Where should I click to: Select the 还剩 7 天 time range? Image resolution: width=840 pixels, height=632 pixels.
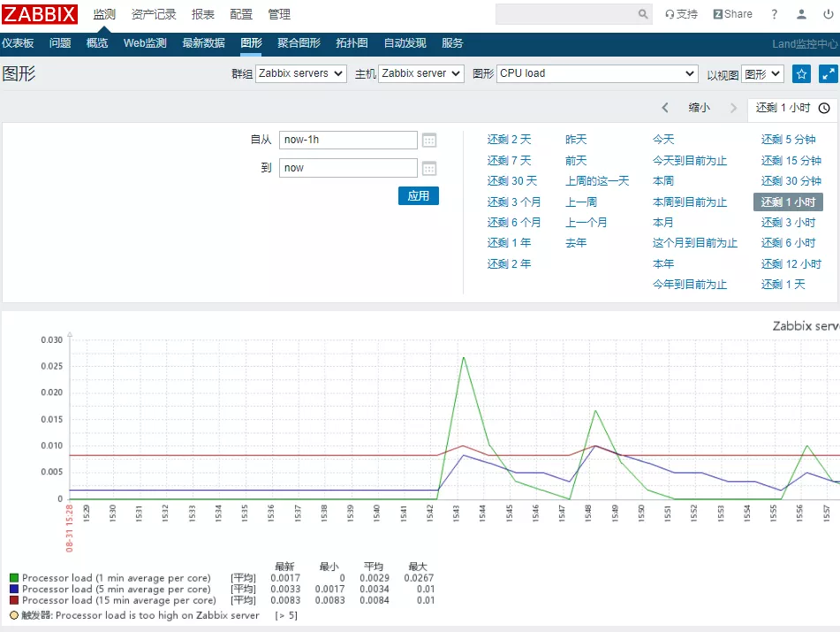pos(509,160)
